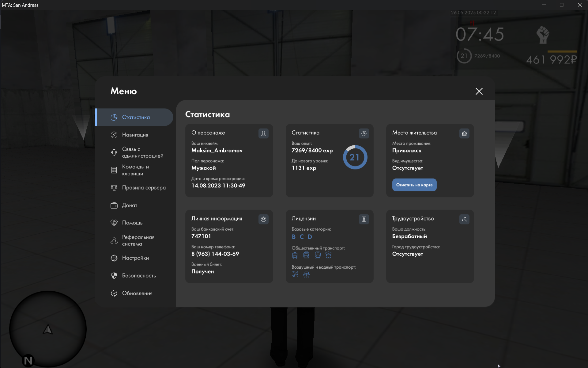Click the in-game clock 07:45
588x368 pixels.
[x=480, y=34]
